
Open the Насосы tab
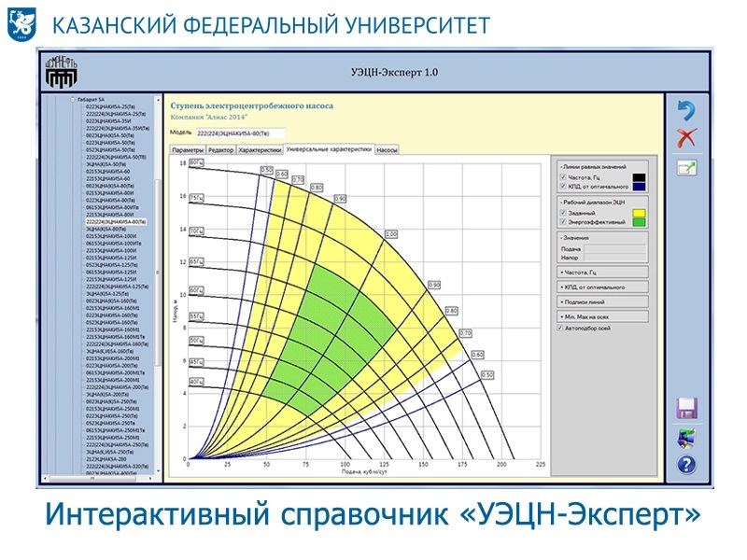click(387, 150)
